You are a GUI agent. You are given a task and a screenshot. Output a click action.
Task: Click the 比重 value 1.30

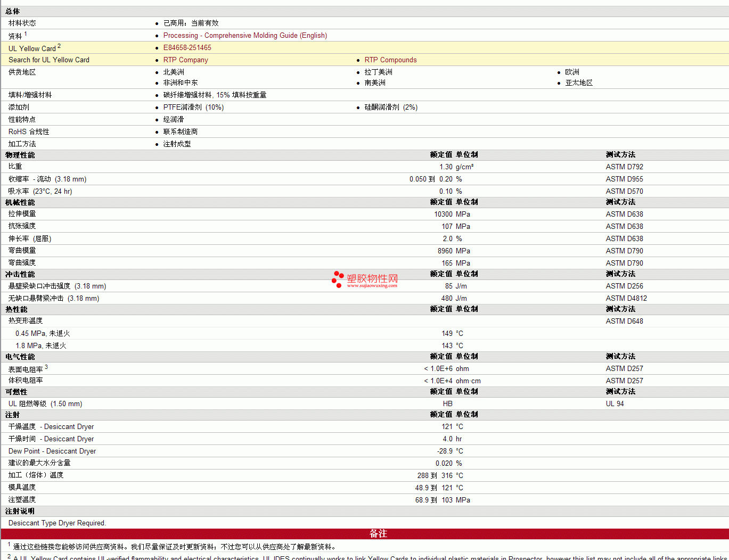(x=446, y=167)
